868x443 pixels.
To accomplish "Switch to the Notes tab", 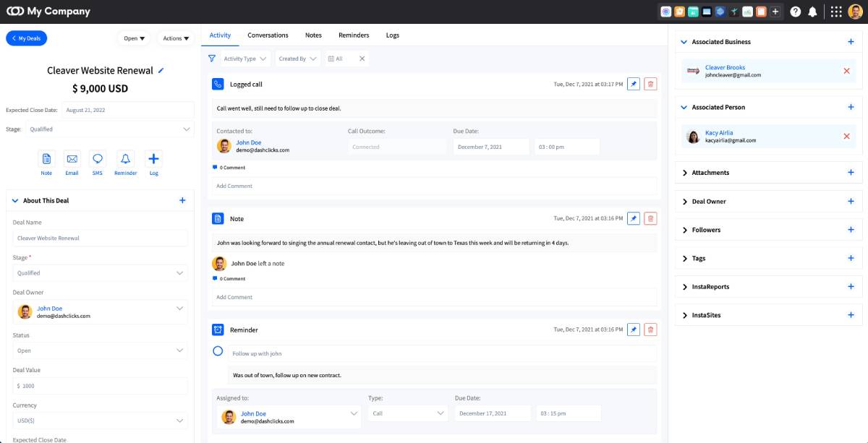I will click(313, 35).
